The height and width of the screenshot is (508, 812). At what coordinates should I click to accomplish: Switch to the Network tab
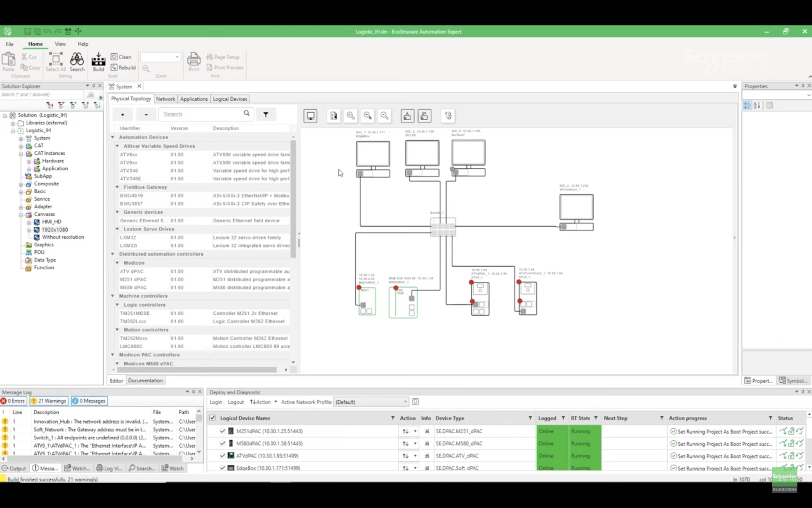click(x=166, y=99)
